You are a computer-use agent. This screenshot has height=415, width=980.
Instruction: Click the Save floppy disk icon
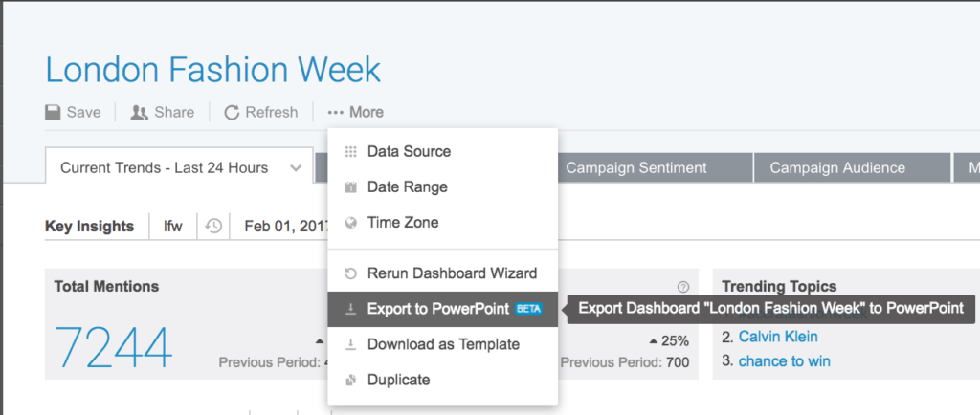pos(54,113)
